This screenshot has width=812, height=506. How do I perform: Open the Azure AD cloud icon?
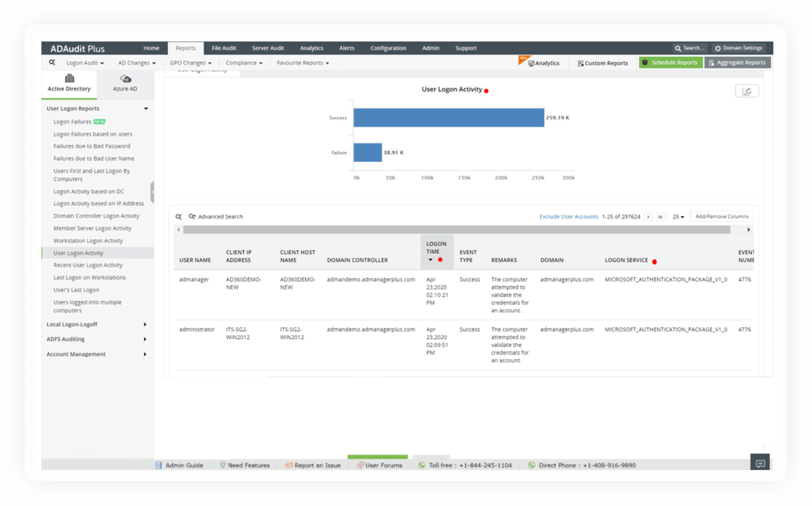point(126,79)
